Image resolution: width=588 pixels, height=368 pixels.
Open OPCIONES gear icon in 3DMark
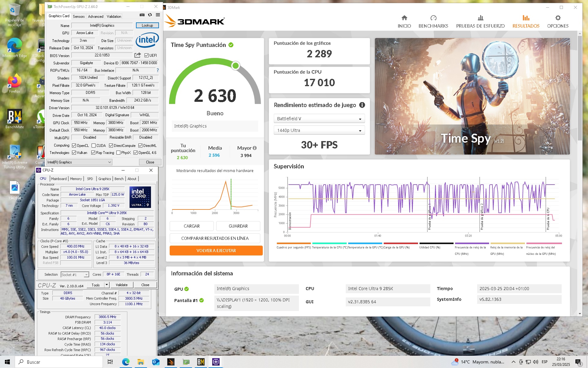[558, 18]
